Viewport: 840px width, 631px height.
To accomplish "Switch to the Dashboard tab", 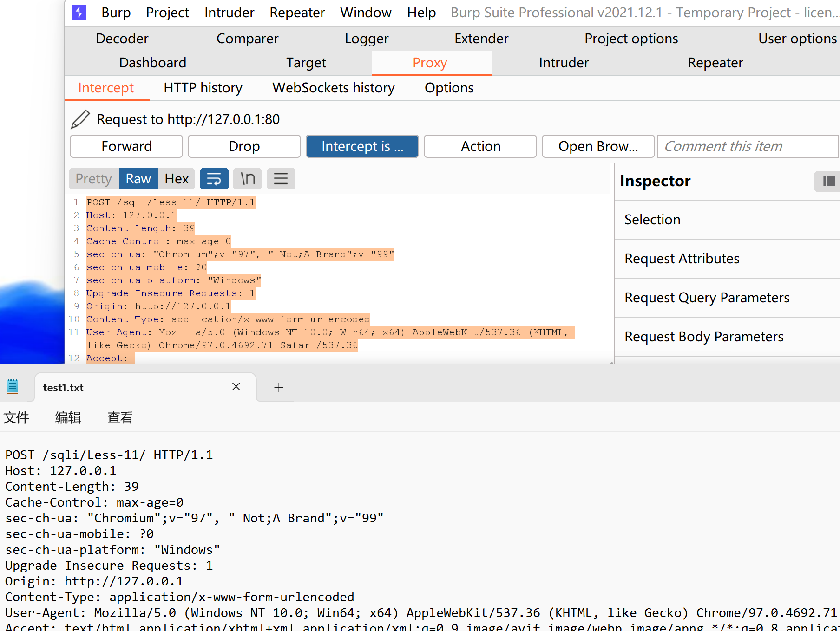I will coord(153,63).
